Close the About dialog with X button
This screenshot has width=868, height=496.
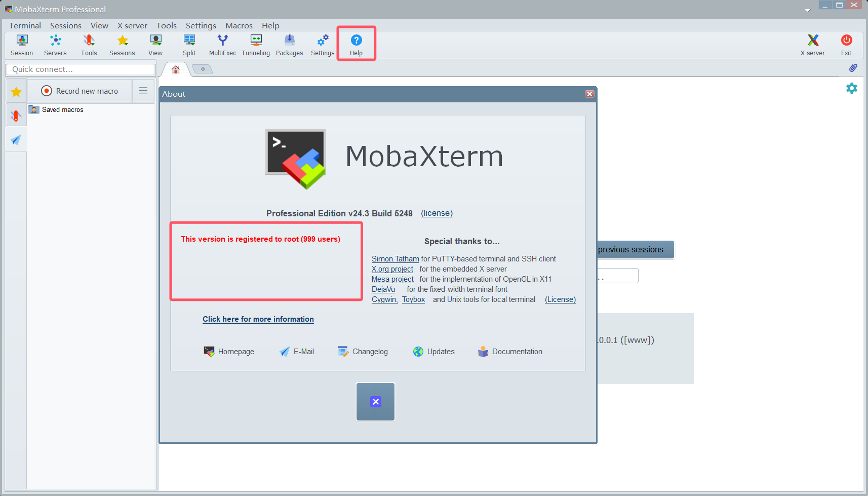[589, 94]
